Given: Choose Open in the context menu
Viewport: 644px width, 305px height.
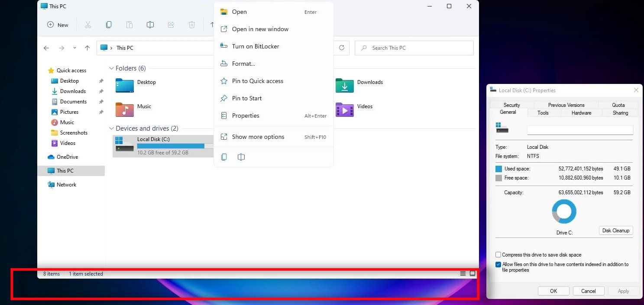Looking at the screenshot, I should (x=274, y=12).
